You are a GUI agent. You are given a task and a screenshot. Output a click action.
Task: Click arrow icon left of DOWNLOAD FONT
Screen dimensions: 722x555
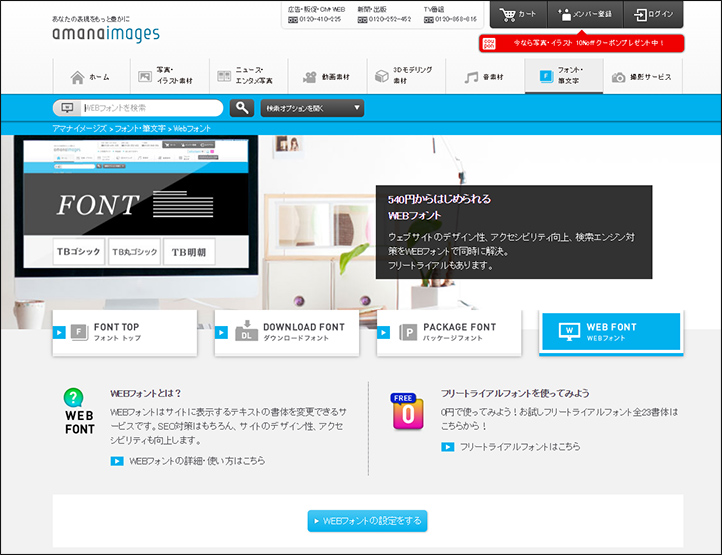pos(221,332)
